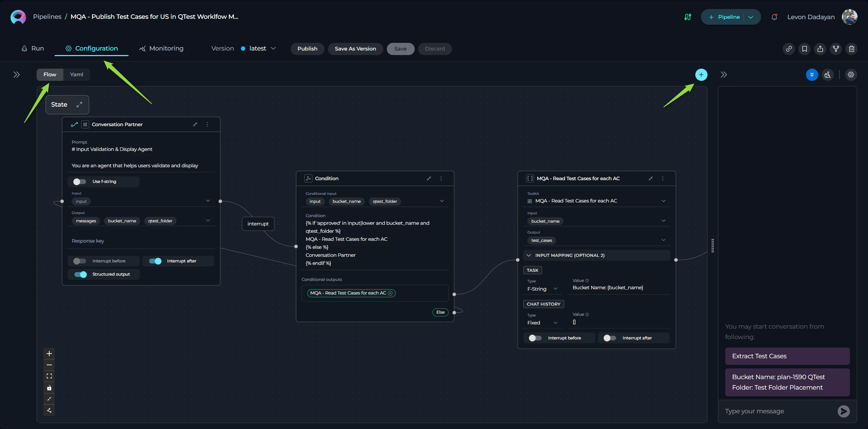Switch to the Yaml tab
Image resolution: width=868 pixels, height=429 pixels.
(77, 74)
